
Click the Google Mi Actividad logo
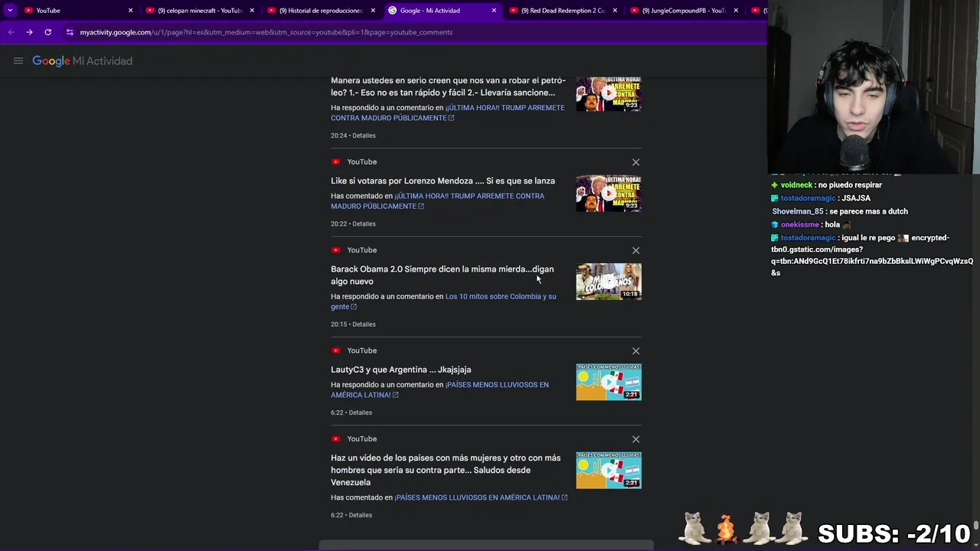click(82, 61)
